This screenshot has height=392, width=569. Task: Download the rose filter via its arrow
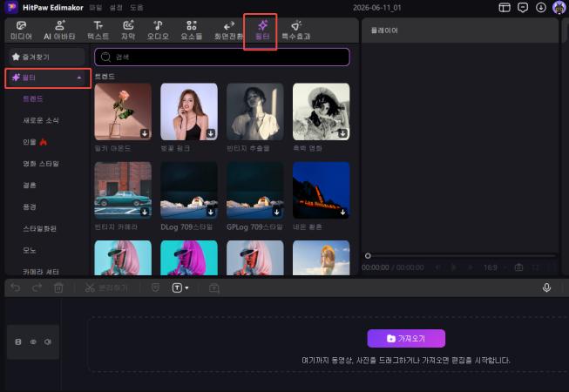(145, 133)
